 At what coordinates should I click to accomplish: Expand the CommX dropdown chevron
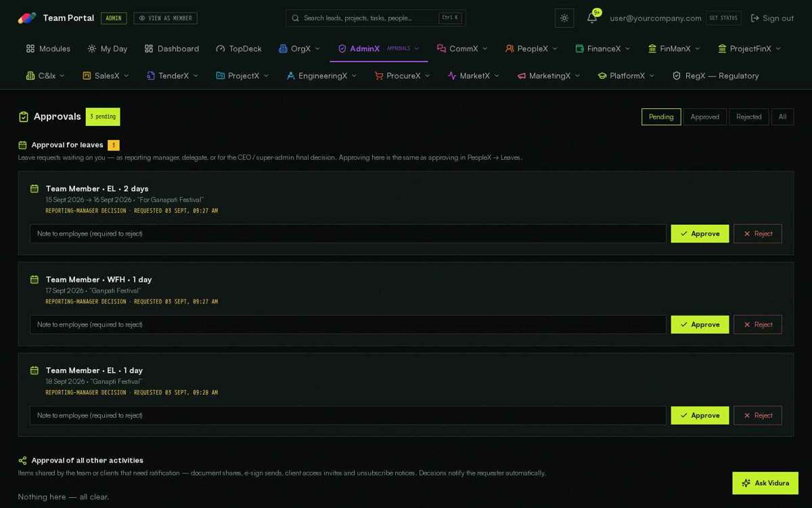[x=484, y=49]
